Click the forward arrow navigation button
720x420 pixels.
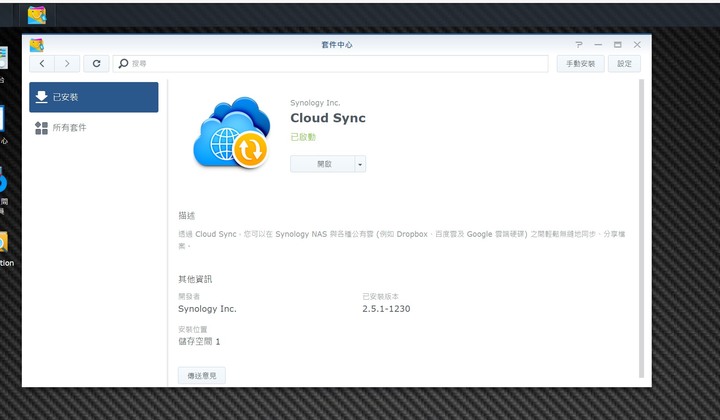point(67,63)
